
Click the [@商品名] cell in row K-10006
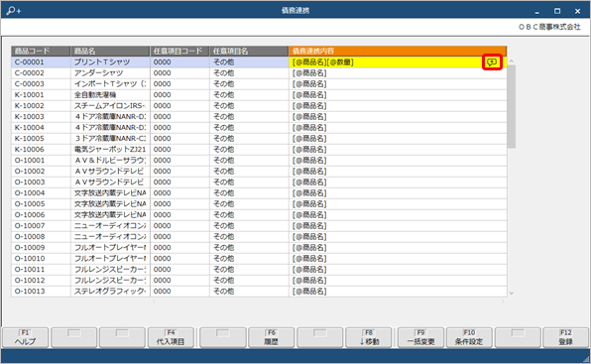398,150
